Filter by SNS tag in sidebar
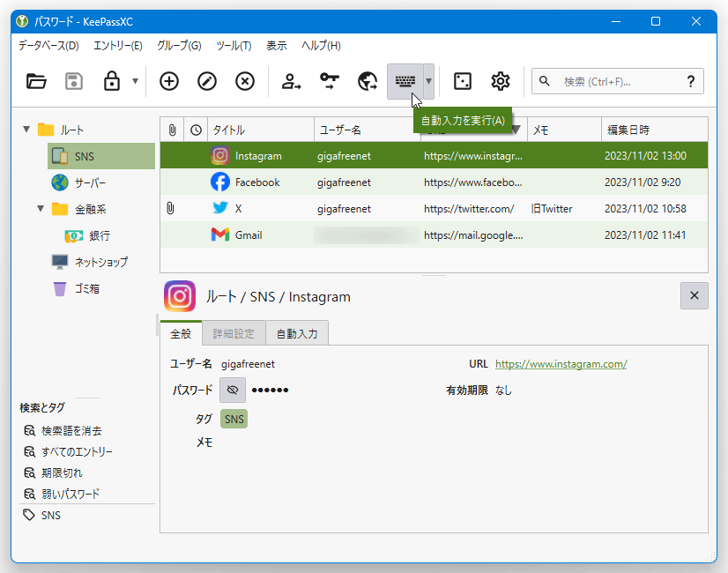 (x=41, y=515)
